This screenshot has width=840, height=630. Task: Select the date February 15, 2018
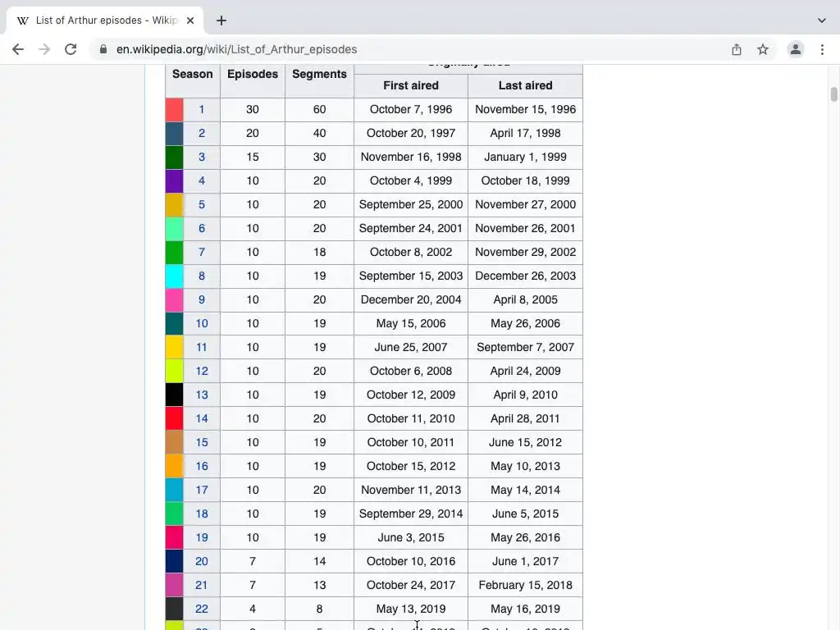[x=526, y=585]
